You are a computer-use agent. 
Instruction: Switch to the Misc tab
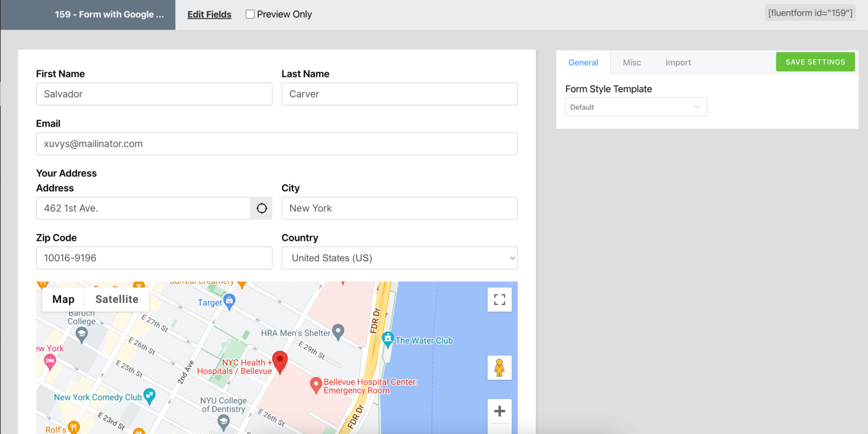point(632,62)
